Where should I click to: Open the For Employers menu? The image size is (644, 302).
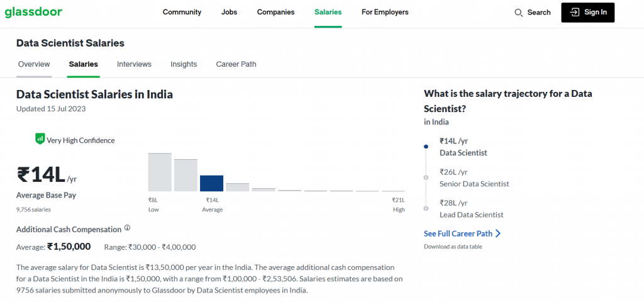pyautogui.click(x=385, y=13)
